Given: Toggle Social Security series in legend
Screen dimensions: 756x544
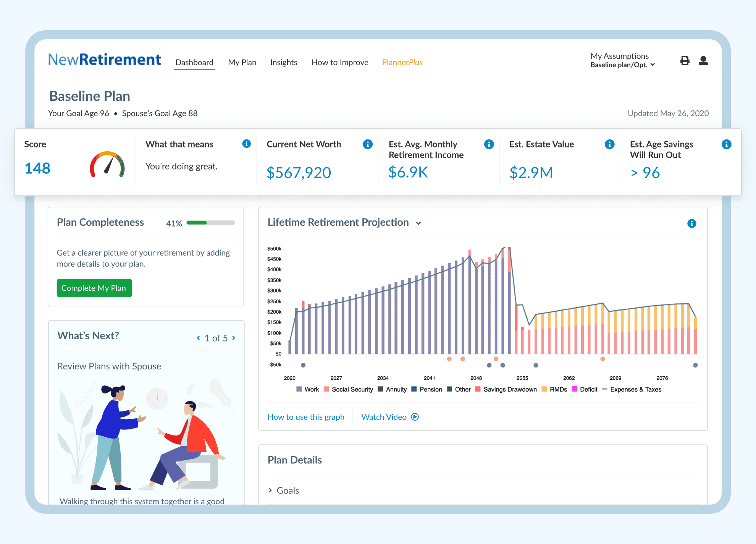Looking at the screenshot, I should 348,389.
